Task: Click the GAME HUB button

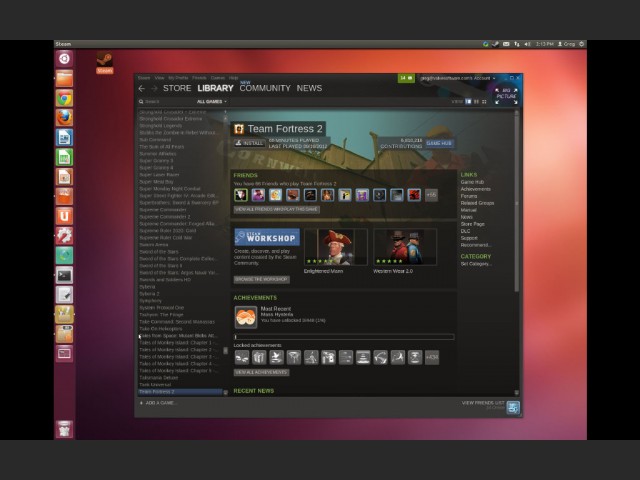Action: click(439, 143)
